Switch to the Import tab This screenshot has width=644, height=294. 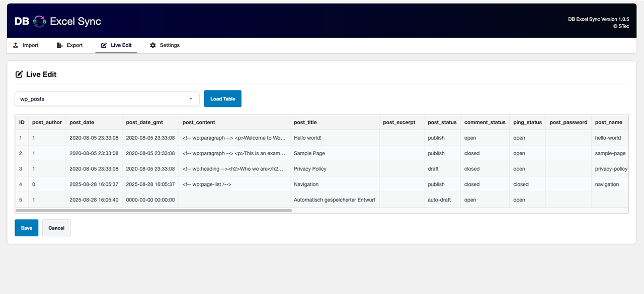[x=26, y=45]
